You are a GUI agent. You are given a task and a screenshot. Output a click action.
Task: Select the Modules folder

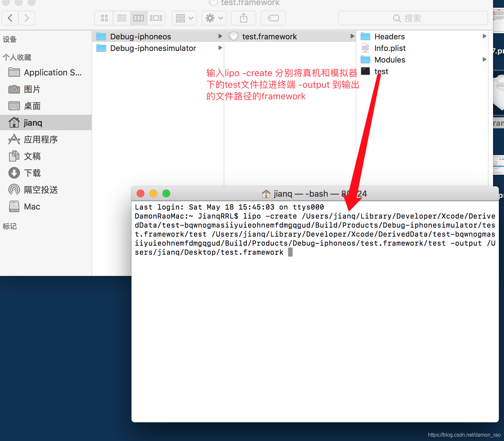[422, 60]
